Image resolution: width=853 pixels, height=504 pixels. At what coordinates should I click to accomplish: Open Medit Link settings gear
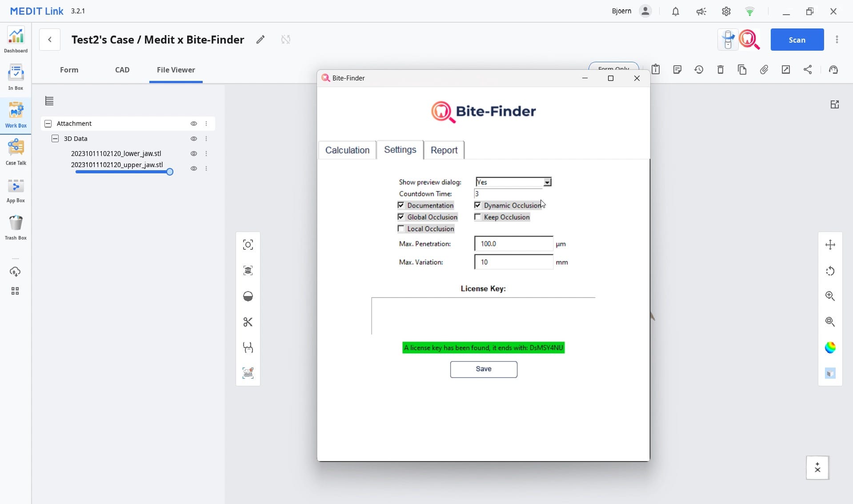726,12
